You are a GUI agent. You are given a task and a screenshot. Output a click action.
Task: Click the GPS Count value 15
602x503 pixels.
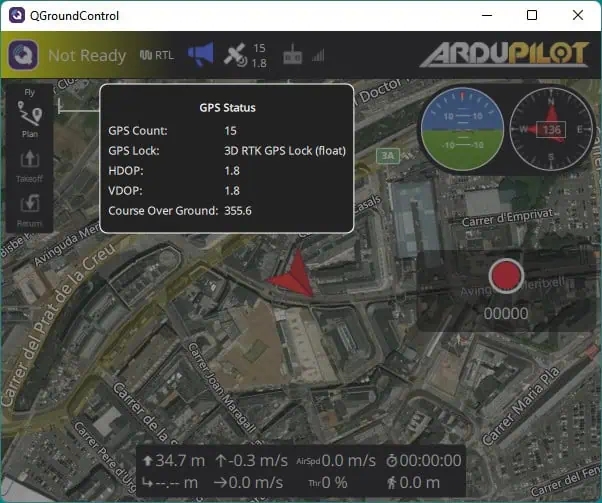(230, 131)
